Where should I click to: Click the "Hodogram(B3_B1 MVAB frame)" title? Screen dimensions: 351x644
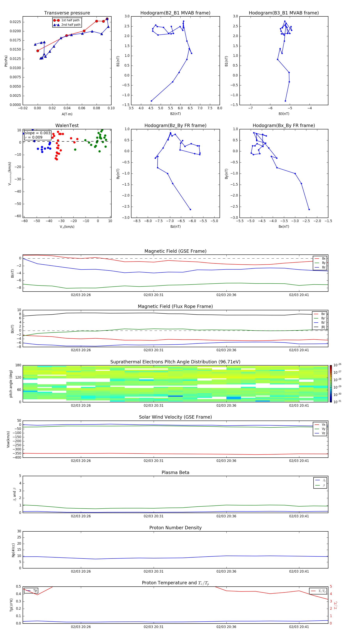tap(284, 13)
